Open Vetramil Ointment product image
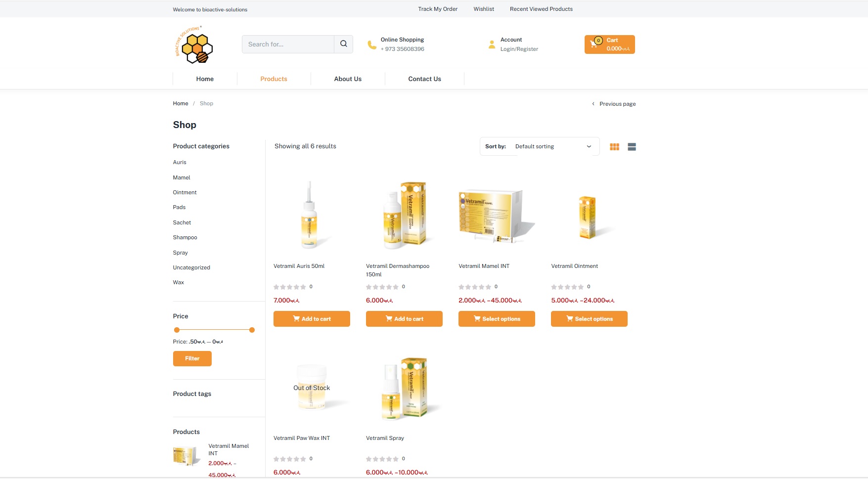 point(589,216)
